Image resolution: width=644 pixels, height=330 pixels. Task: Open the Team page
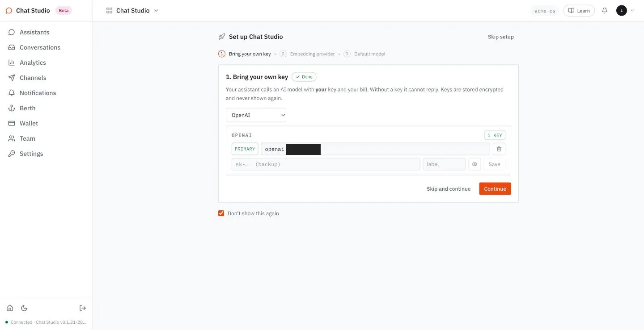tap(47, 138)
